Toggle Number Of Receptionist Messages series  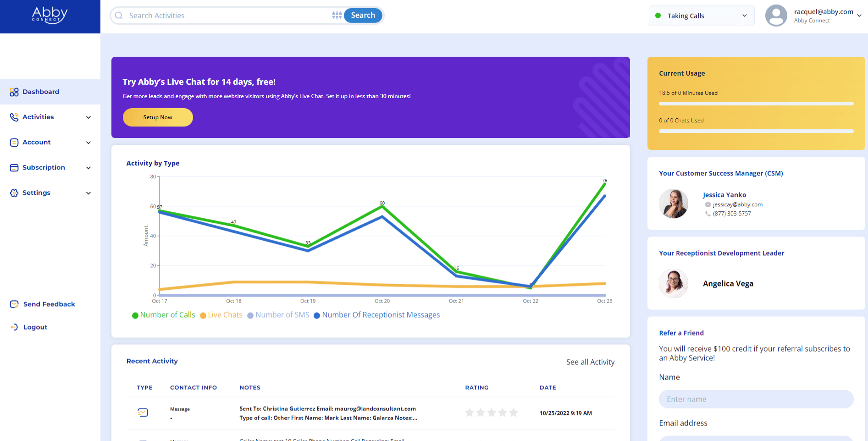coord(377,315)
